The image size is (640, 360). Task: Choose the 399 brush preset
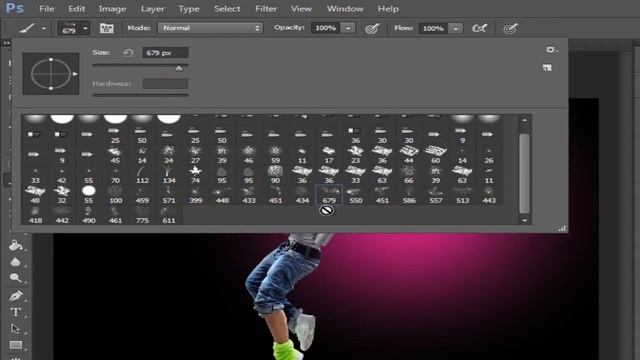[196, 195]
